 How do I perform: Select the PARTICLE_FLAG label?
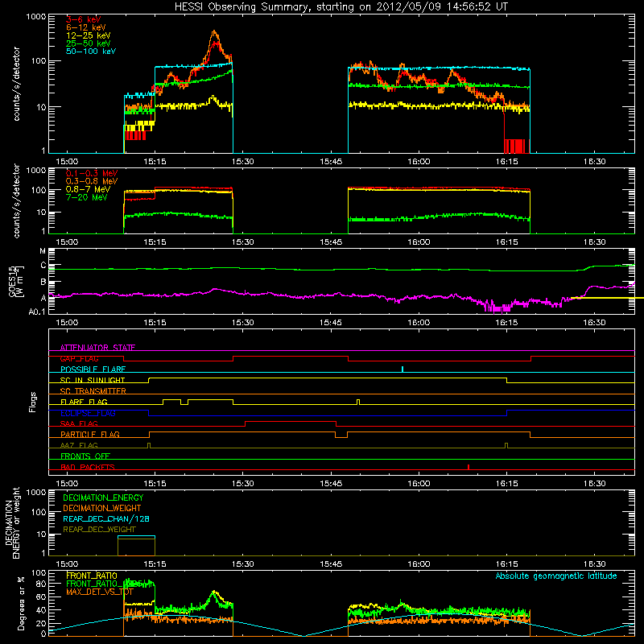click(x=90, y=435)
